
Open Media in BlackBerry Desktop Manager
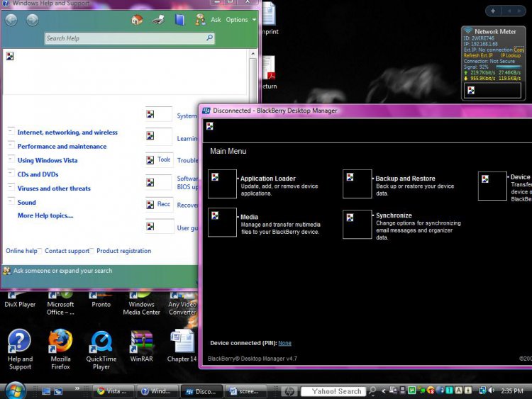coord(250,217)
